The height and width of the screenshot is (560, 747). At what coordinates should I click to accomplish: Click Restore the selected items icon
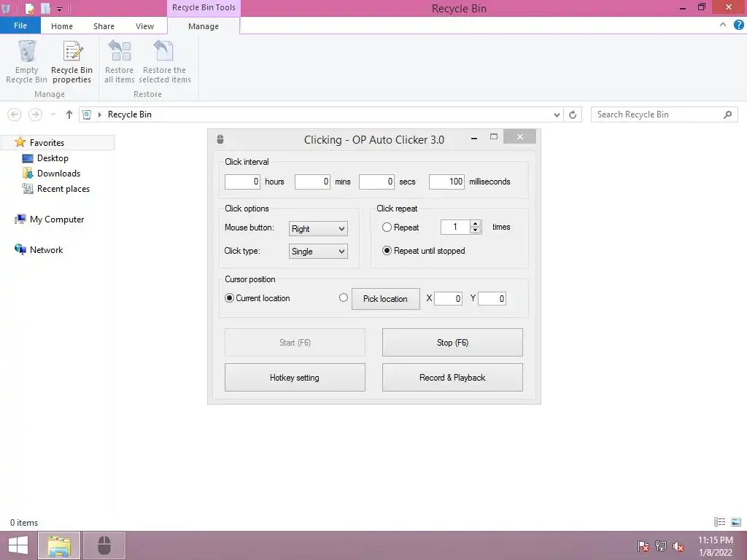point(164,52)
